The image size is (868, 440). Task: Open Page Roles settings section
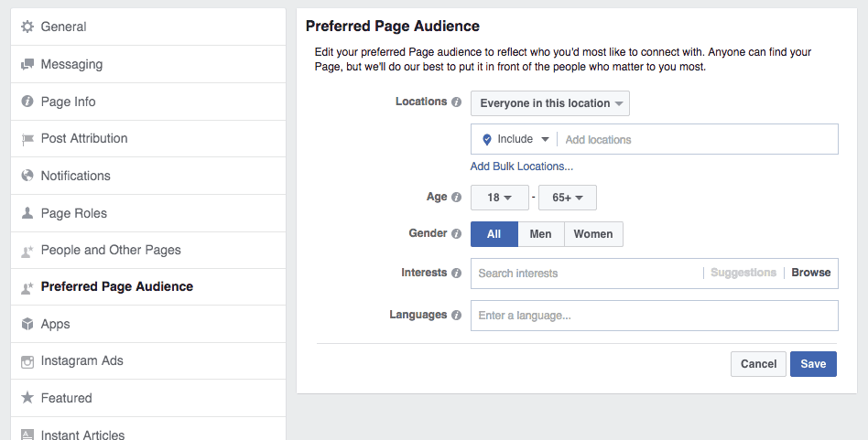point(74,213)
